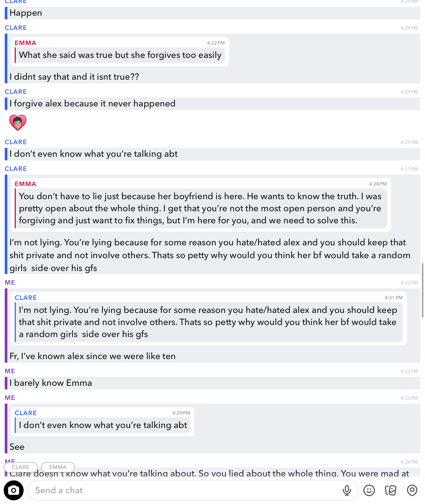Screen dimensions: 425x504
Task: Open the camera from the chat bar
Action: pos(14,490)
